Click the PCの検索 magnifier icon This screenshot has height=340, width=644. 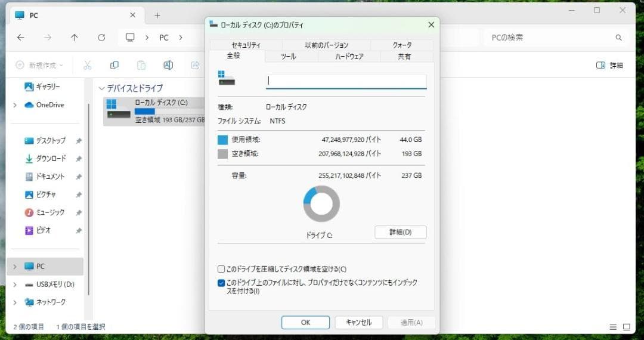tap(618, 38)
